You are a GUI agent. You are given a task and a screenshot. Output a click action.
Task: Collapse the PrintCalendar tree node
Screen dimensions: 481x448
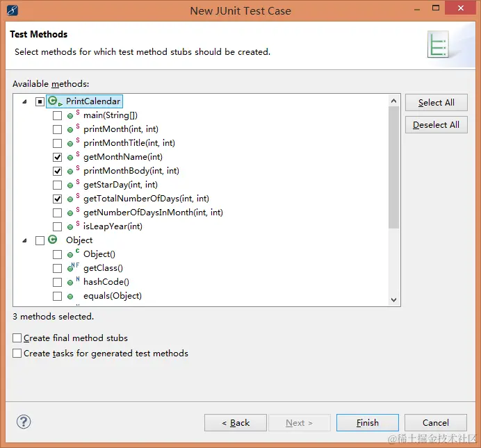coord(24,101)
